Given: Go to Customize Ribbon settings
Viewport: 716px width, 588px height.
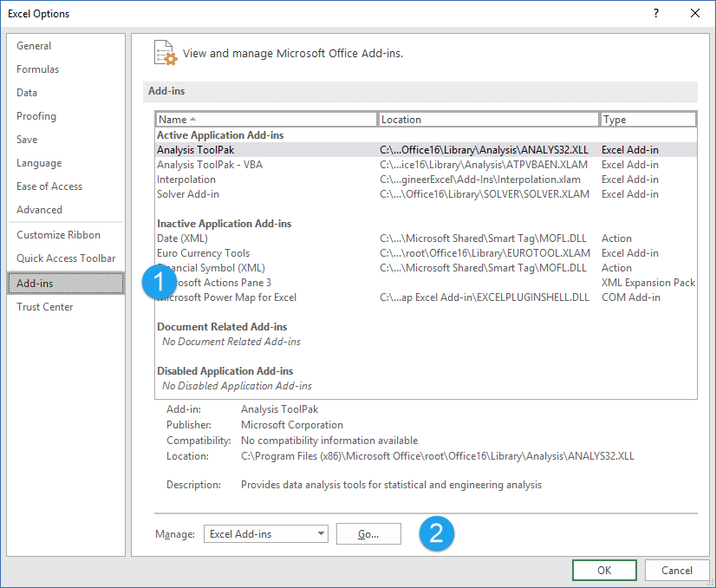Looking at the screenshot, I should [x=57, y=234].
